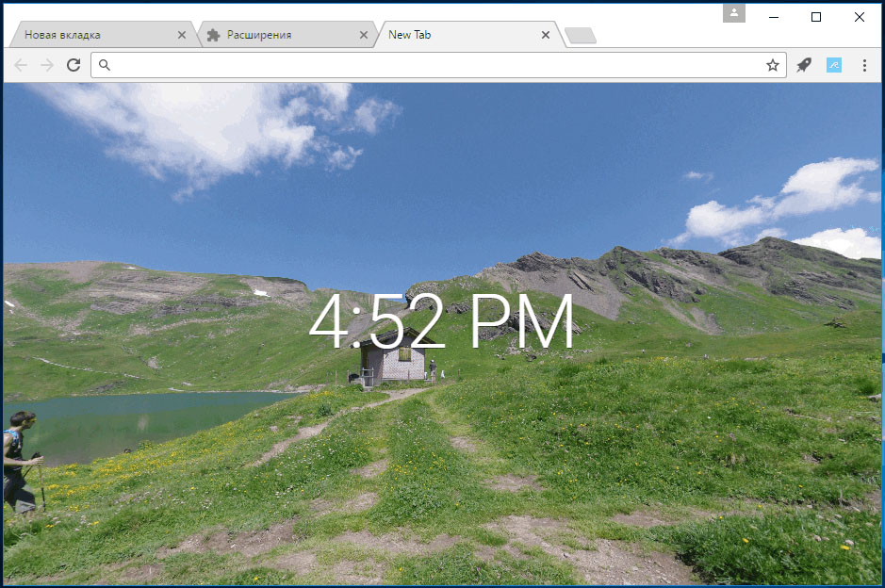This screenshot has width=885, height=588.
Task: Minimize the browser window
Action: (774, 18)
